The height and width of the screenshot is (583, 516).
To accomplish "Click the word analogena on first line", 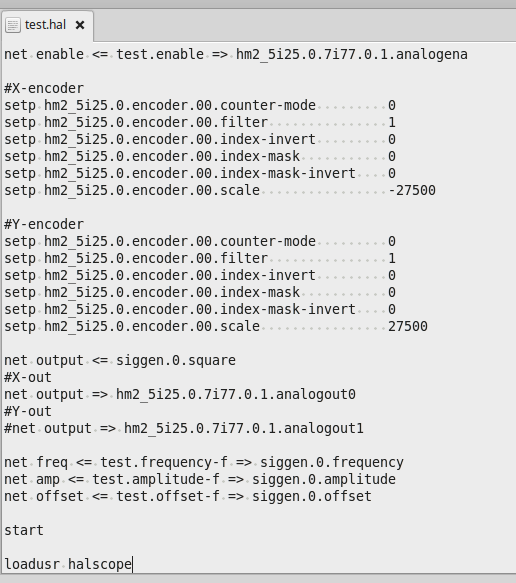I will [x=432, y=55].
